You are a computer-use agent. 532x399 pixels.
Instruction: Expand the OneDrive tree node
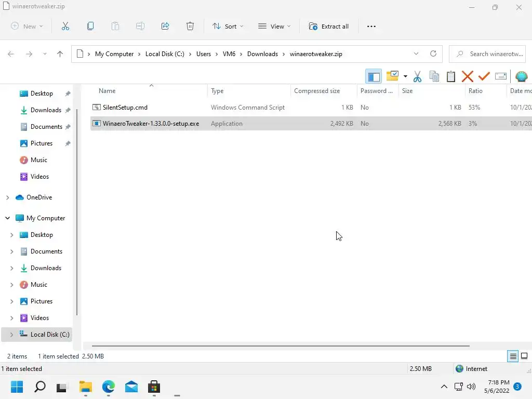[x=7, y=197]
